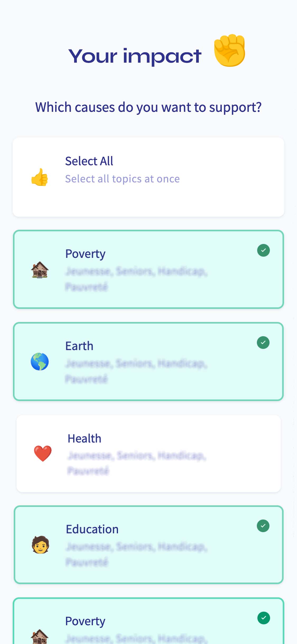Click "Select all topics at once" subtitle
This screenshot has height=644, width=297.
pos(122,179)
